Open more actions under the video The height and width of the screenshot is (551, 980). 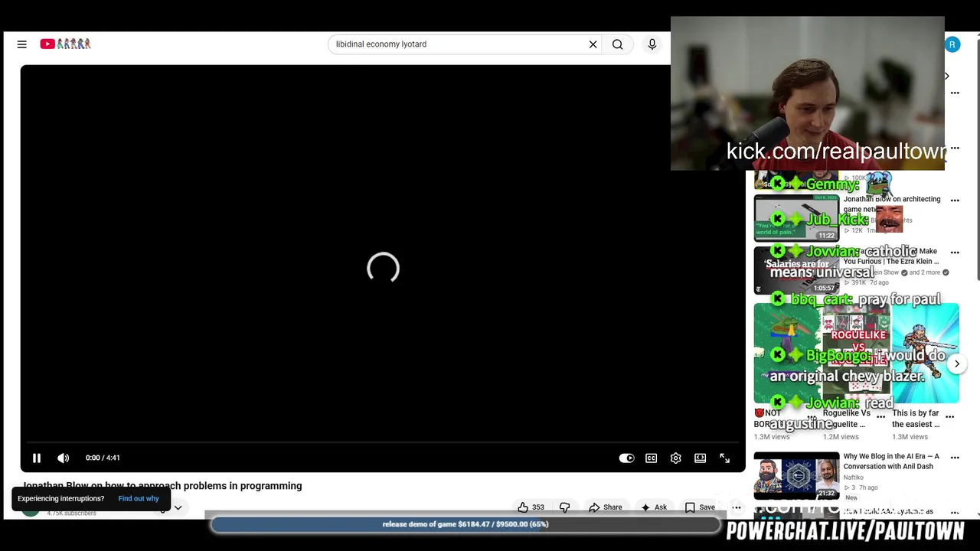[736, 507]
